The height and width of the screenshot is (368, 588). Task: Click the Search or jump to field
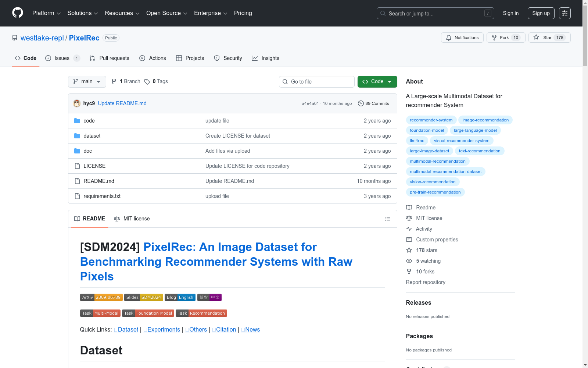tap(435, 13)
